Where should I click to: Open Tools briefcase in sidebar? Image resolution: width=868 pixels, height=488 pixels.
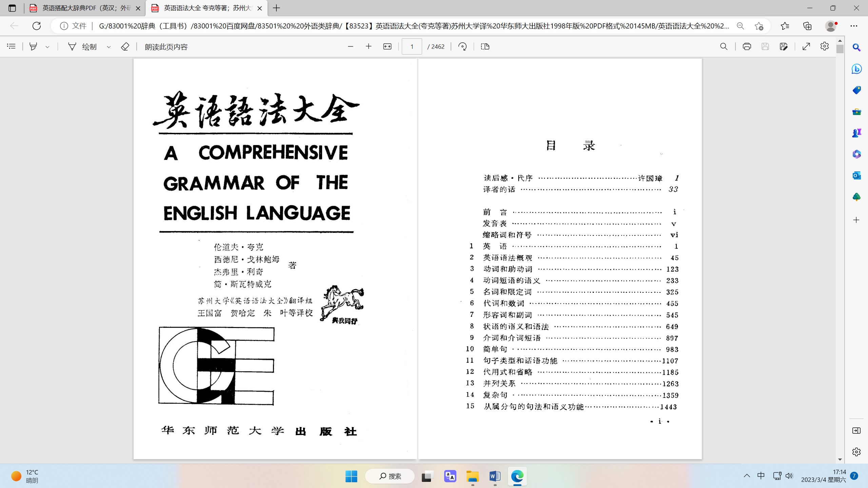pyautogui.click(x=856, y=111)
